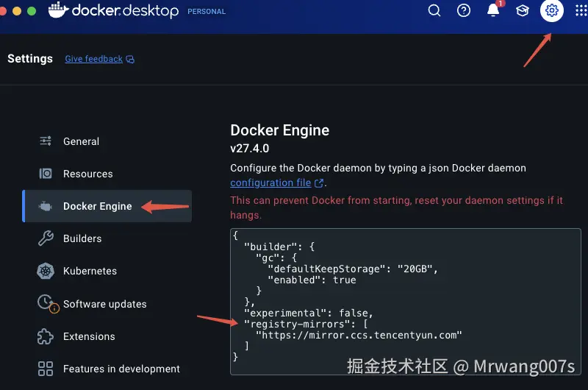The height and width of the screenshot is (390, 588).
Task: Open the configuration file link
Action: (x=270, y=182)
